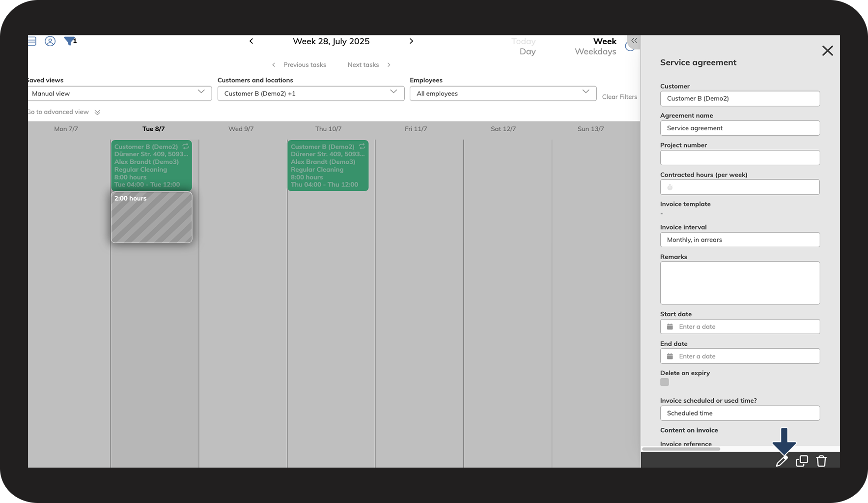868x503 pixels.
Task: Click the Agreement name field
Action: (x=740, y=128)
